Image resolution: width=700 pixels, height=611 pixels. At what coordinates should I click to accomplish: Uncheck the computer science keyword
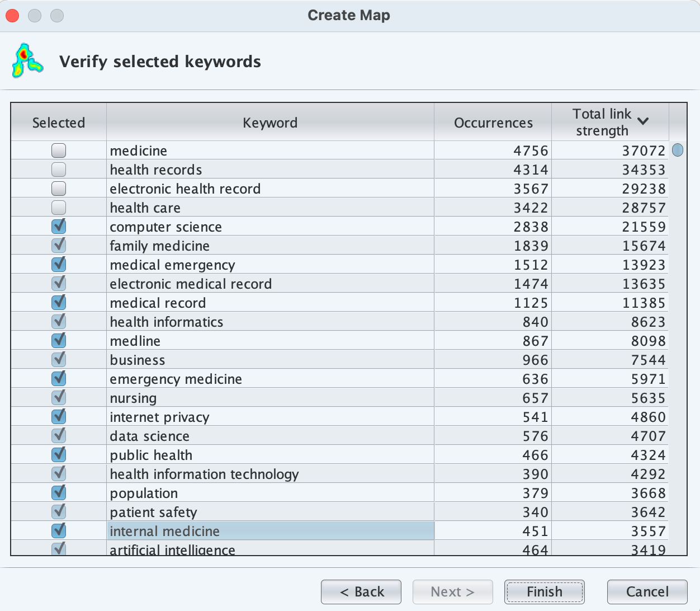(59, 227)
